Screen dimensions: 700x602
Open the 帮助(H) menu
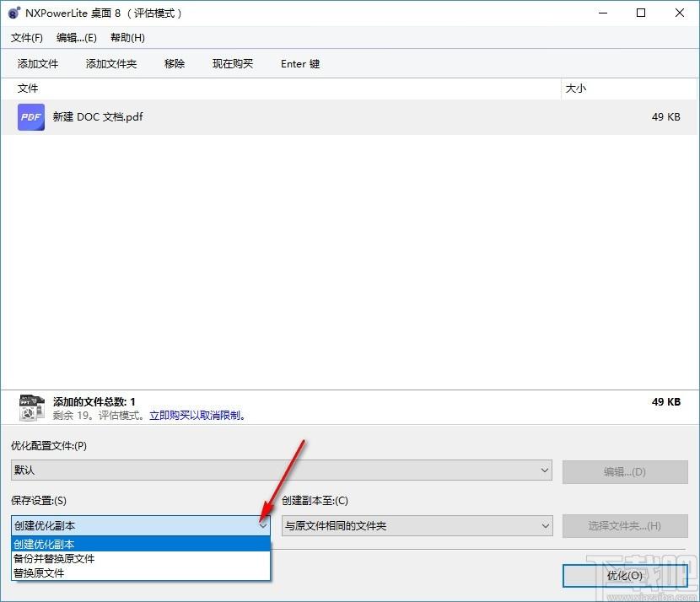(127, 38)
